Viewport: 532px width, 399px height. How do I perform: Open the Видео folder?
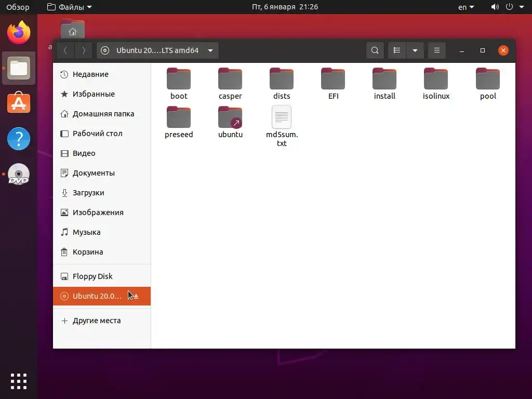[x=102, y=153]
